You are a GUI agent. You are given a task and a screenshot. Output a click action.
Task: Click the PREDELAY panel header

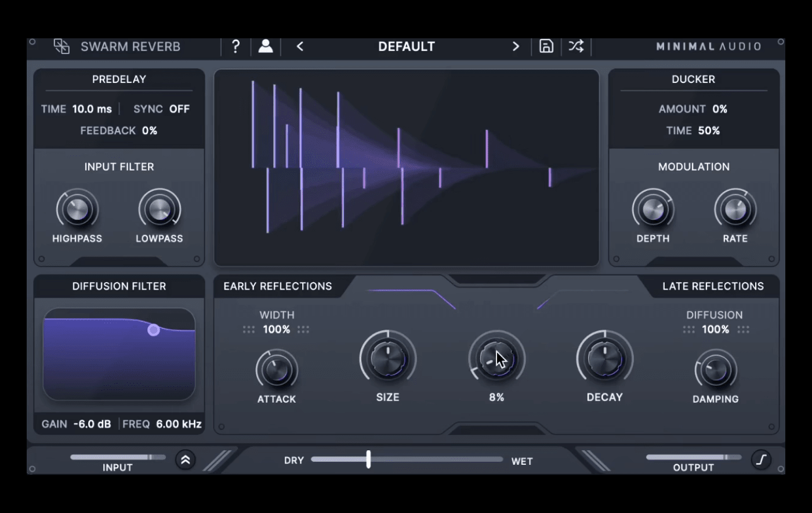pyautogui.click(x=119, y=80)
